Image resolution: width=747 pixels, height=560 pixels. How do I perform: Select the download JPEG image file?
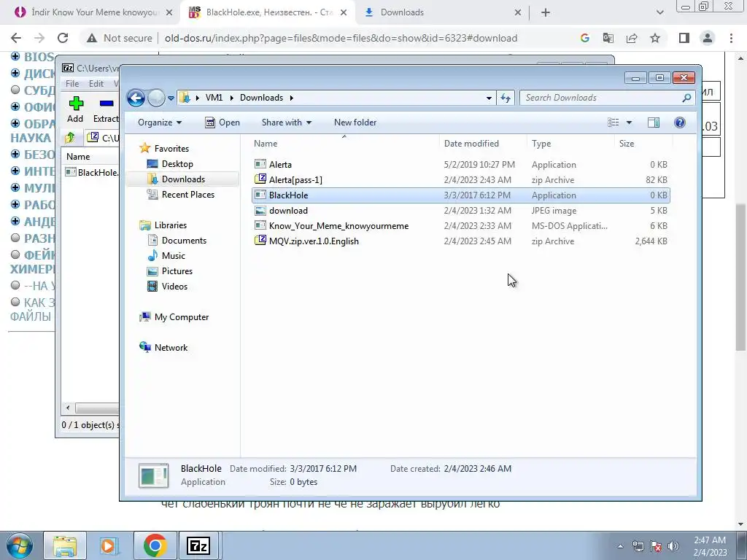click(x=460, y=211)
